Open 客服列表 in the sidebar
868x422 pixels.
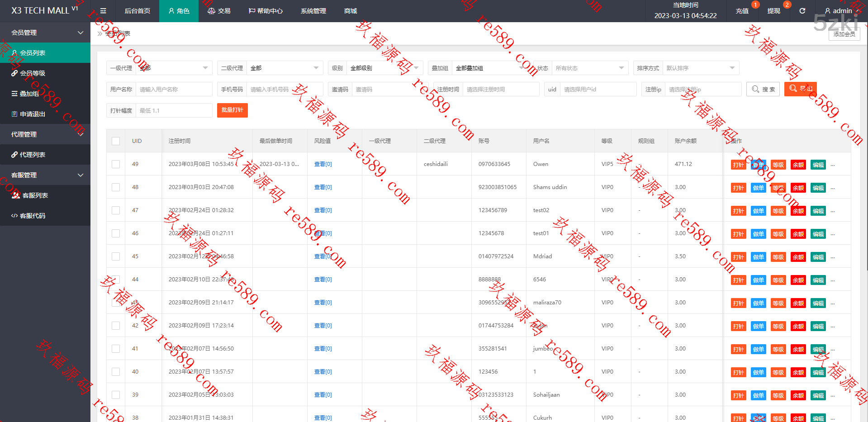pyautogui.click(x=35, y=195)
